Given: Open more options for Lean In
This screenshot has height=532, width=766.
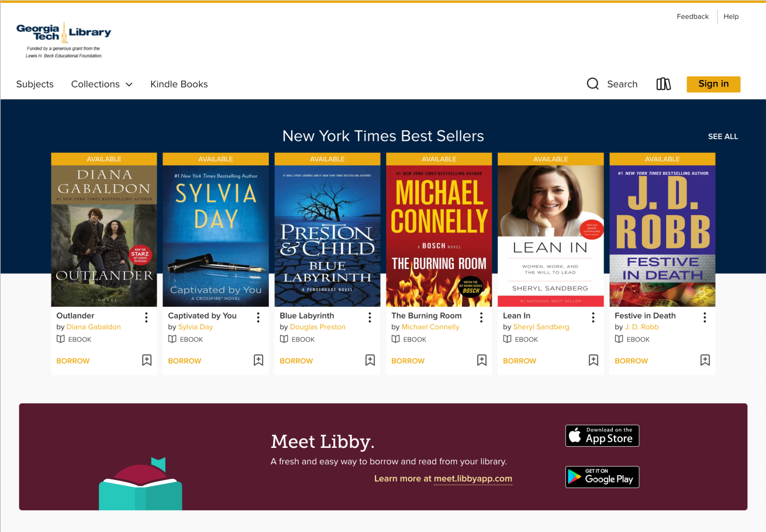Looking at the screenshot, I should (x=593, y=317).
